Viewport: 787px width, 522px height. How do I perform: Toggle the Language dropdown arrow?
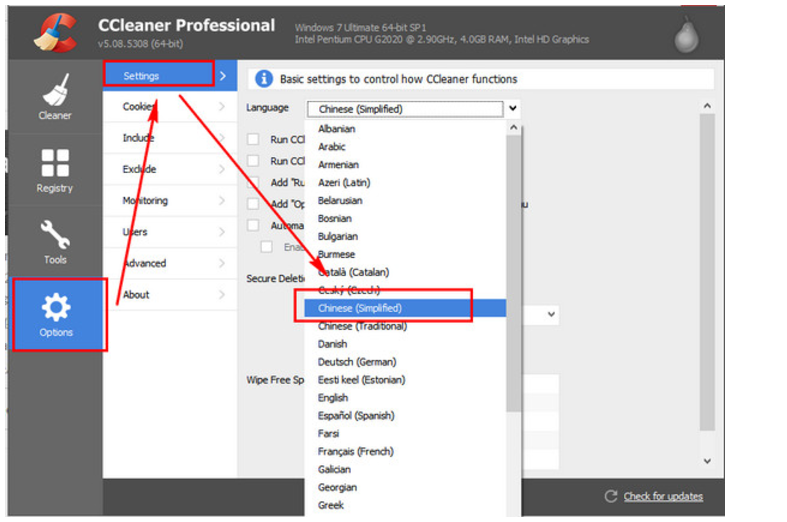[512, 108]
